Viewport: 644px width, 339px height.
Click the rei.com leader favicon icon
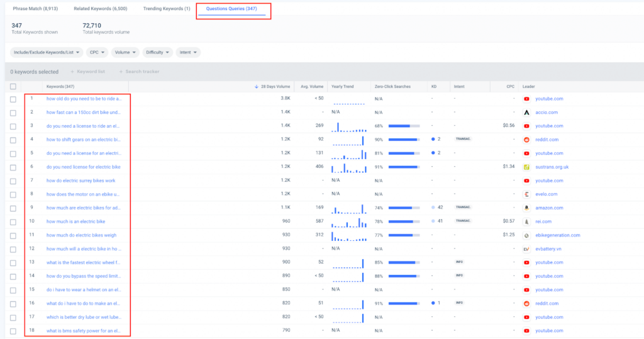point(526,221)
